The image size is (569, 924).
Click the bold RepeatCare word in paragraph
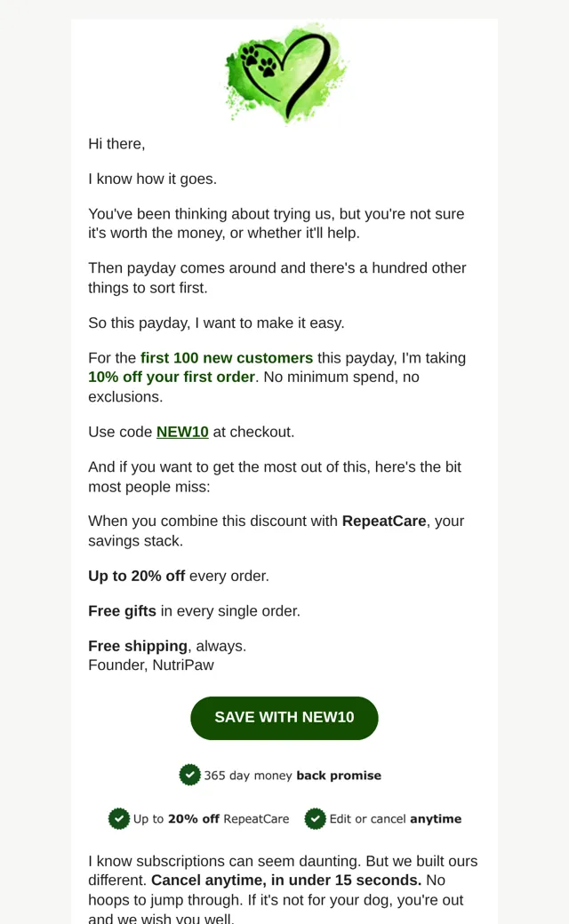[x=384, y=521]
